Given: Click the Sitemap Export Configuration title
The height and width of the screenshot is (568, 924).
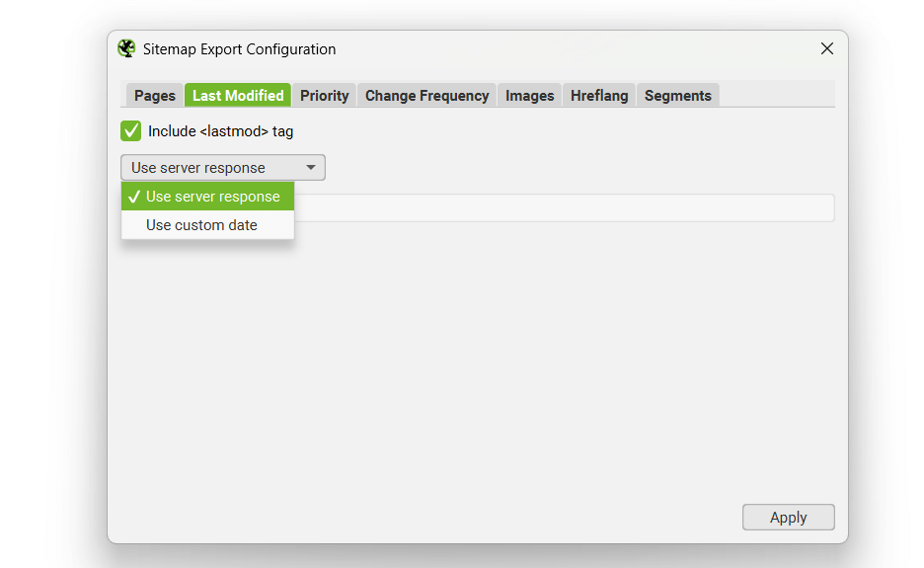Looking at the screenshot, I should click(x=239, y=49).
